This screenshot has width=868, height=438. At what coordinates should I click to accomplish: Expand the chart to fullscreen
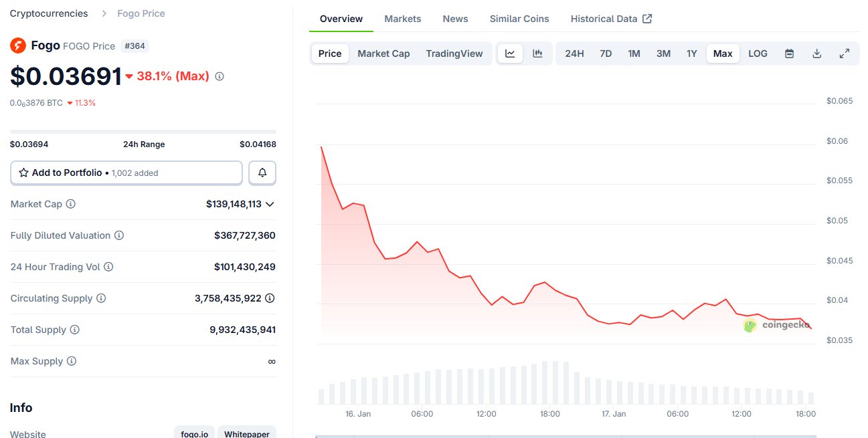click(x=845, y=53)
